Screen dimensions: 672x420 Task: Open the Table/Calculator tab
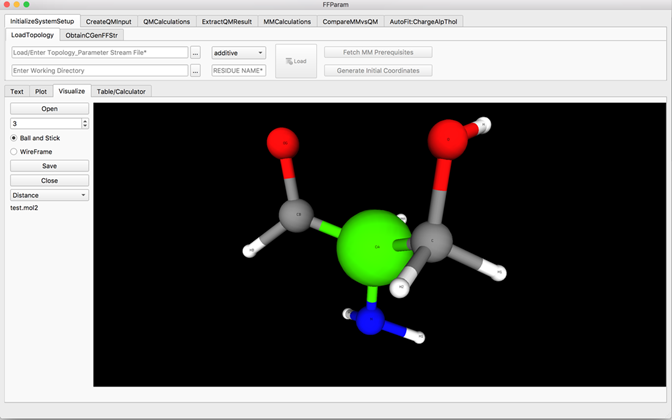coord(121,91)
